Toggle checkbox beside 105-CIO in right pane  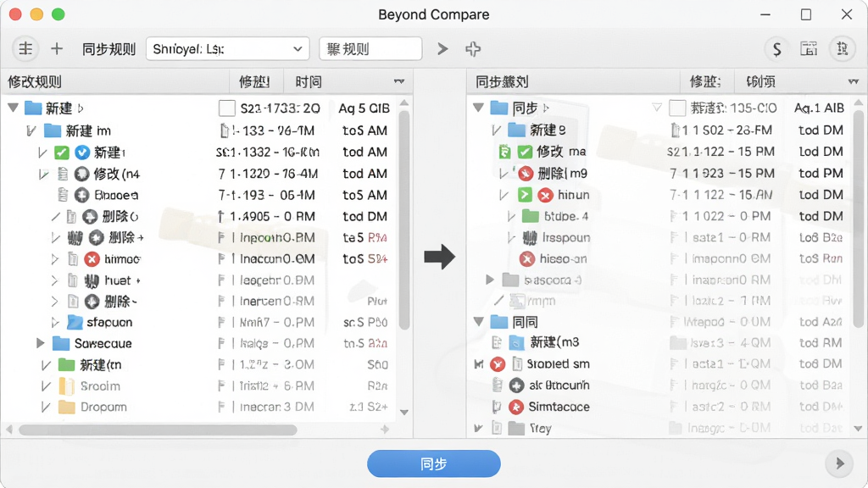pos(677,108)
